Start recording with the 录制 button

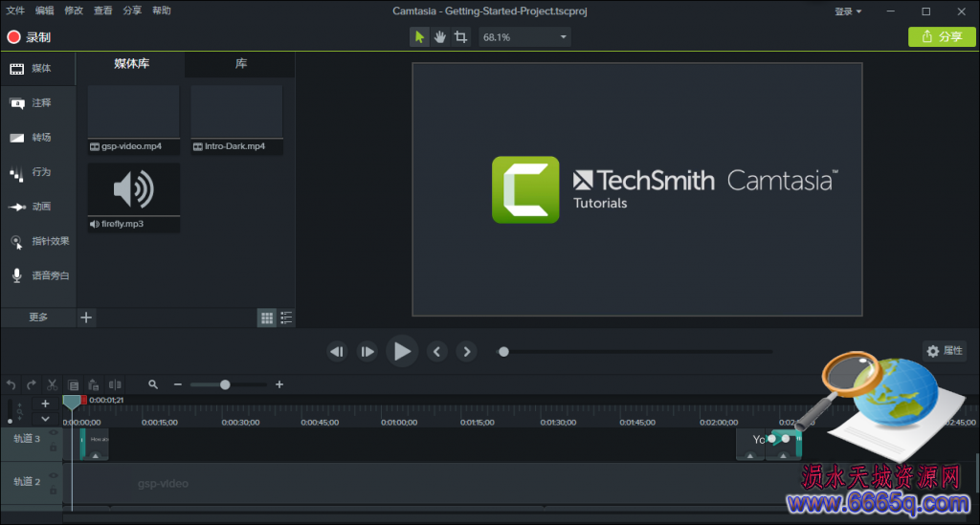point(29,37)
